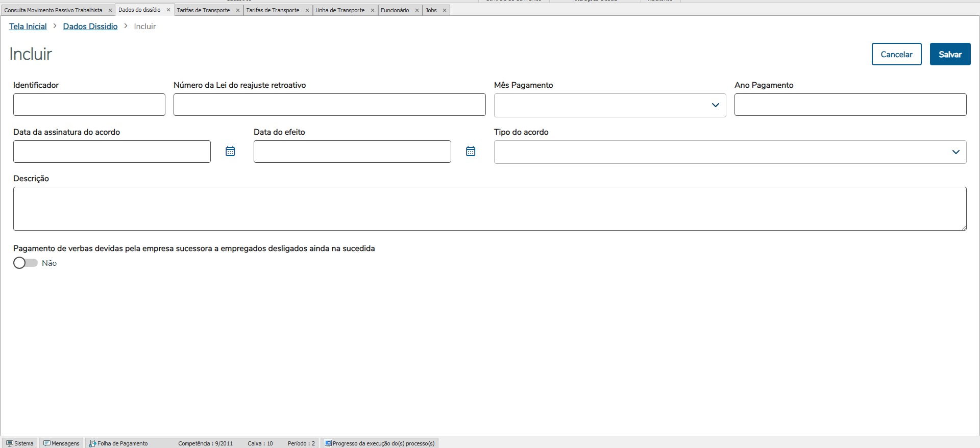
Task: Open calendar for Data da assinatura do acordo
Action: (x=230, y=151)
